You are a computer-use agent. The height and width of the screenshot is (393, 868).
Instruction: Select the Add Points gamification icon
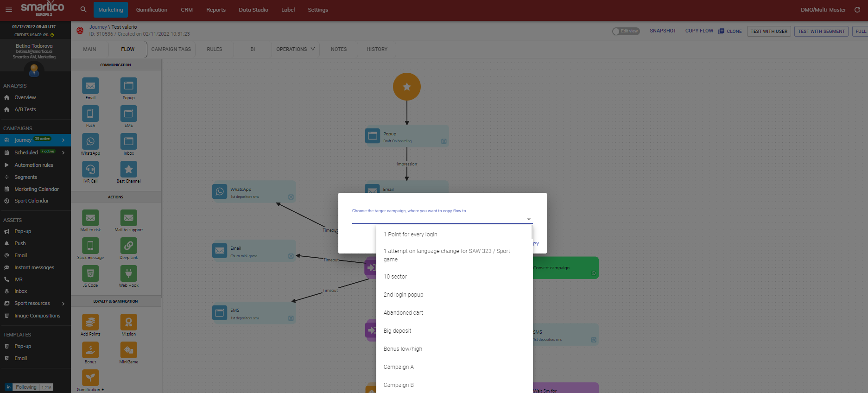coord(90,322)
